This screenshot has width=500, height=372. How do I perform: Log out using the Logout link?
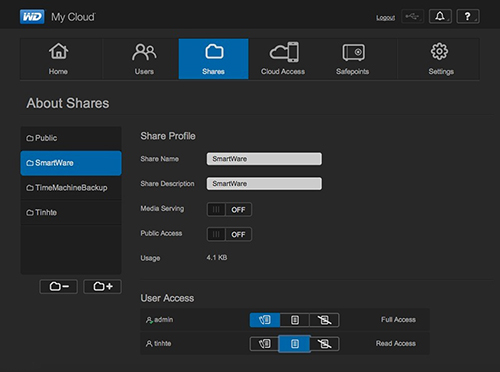(x=386, y=18)
